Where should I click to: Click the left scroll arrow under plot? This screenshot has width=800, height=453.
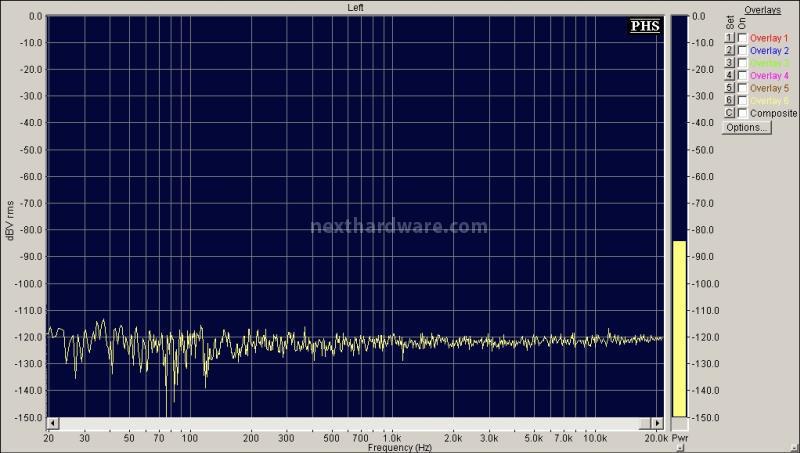53,423
